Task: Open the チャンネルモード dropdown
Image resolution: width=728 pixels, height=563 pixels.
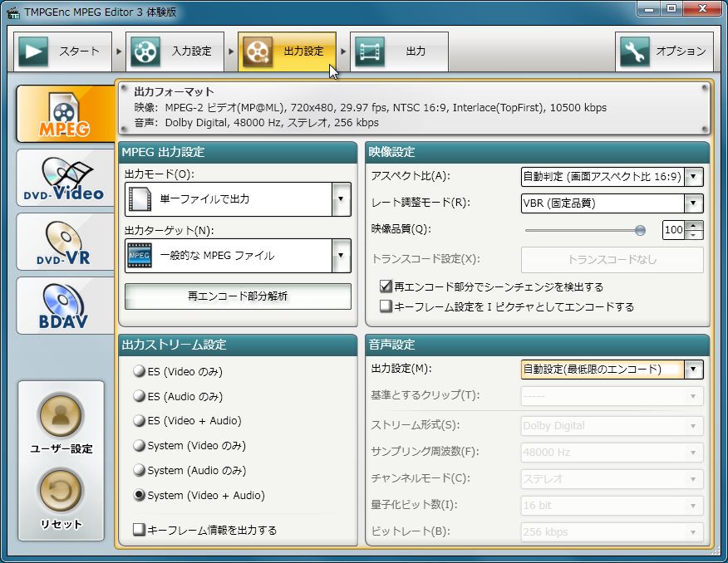Action: [693, 478]
